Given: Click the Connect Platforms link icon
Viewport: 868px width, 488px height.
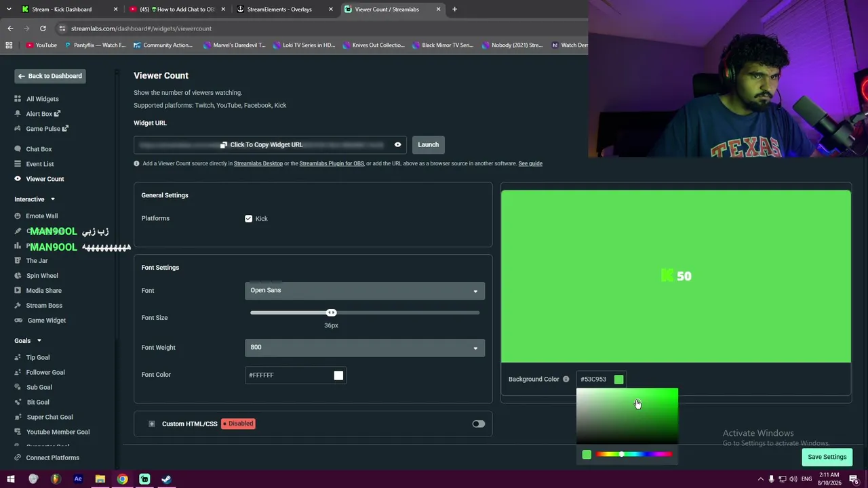Looking at the screenshot, I should click(x=18, y=457).
